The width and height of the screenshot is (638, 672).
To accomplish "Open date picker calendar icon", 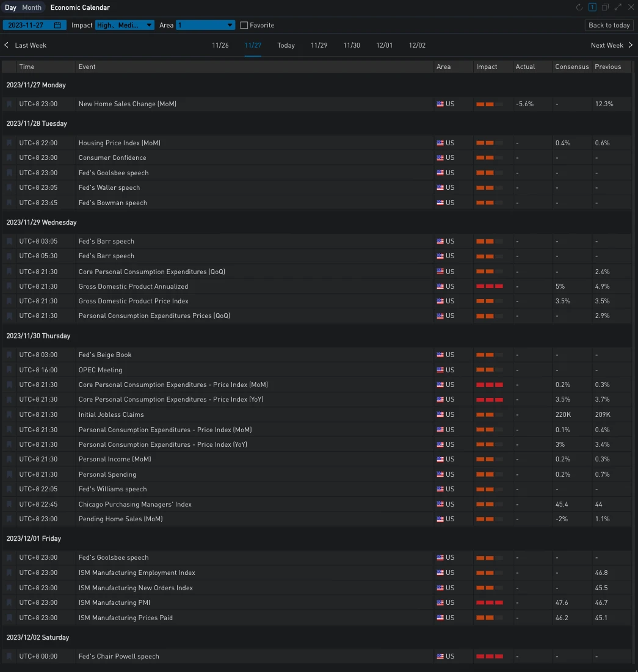I will click(x=57, y=25).
